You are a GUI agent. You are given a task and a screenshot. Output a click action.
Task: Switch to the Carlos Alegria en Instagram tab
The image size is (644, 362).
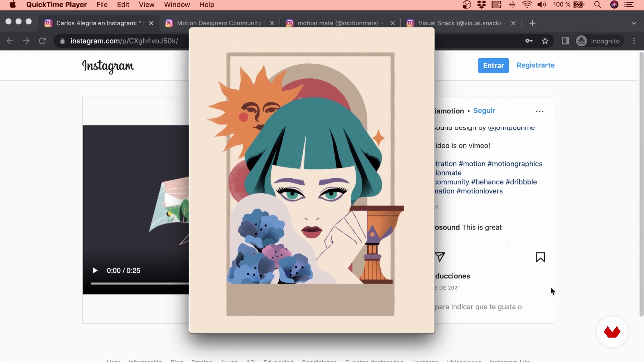99,23
